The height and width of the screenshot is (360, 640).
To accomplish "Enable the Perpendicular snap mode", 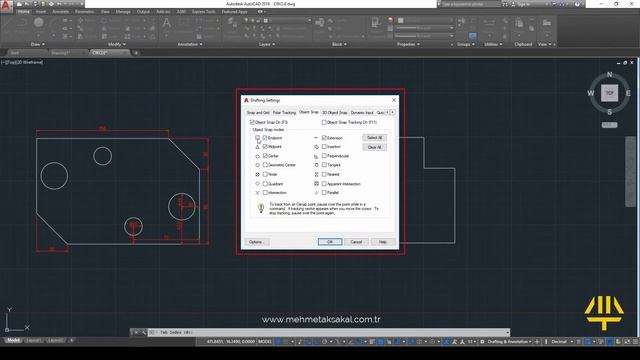I will (x=324, y=156).
